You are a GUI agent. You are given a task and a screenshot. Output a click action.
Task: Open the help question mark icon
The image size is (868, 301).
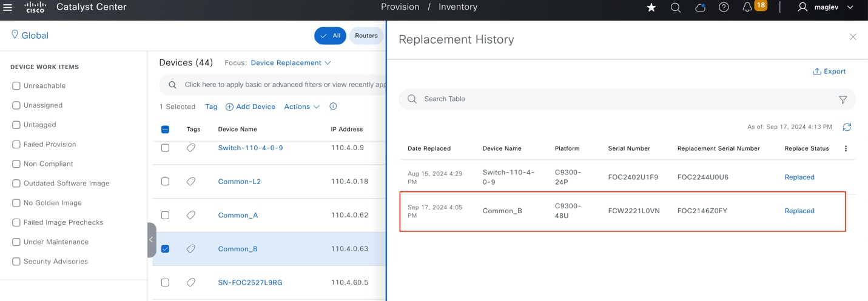[724, 7]
